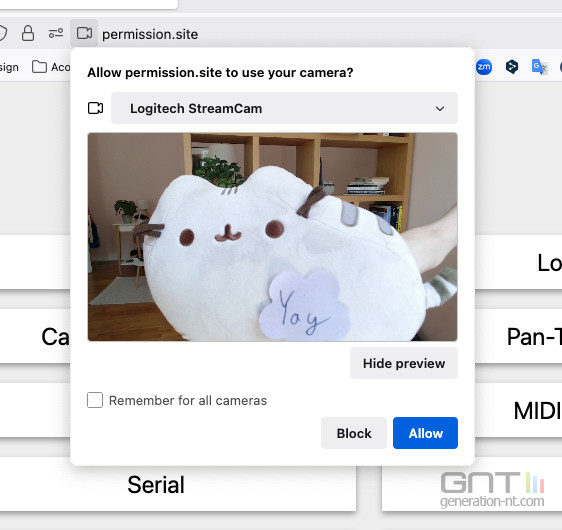Open the Zoom extension icon
This screenshot has width=562, height=530.
(x=484, y=67)
